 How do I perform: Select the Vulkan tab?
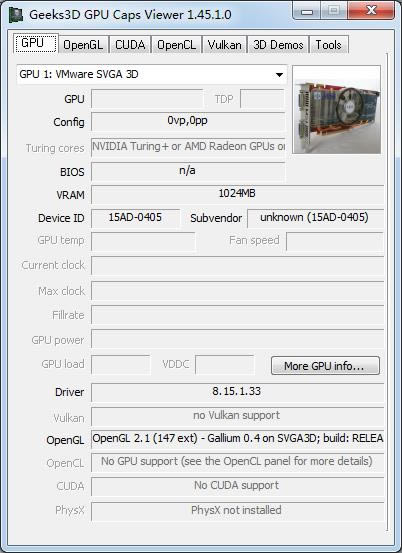(x=225, y=45)
